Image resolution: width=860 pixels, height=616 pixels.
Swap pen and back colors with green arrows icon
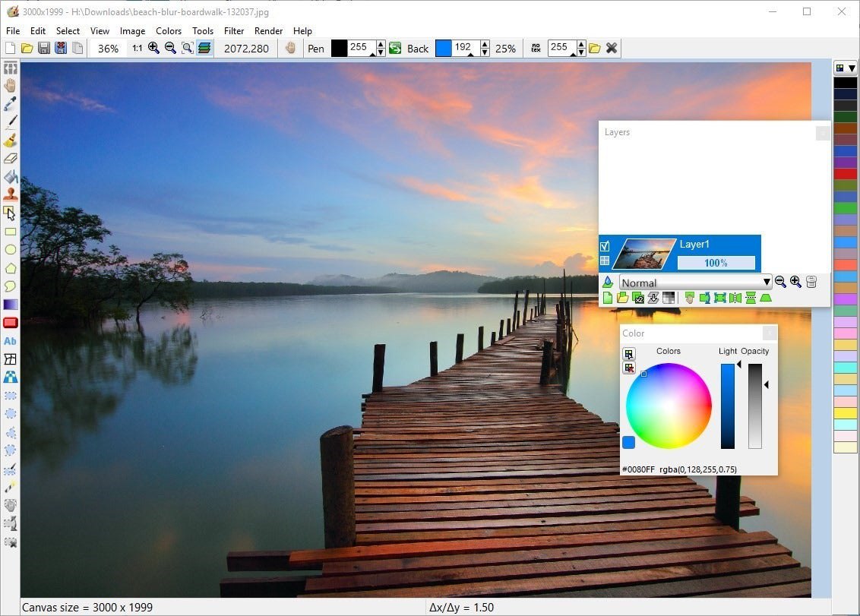395,49
